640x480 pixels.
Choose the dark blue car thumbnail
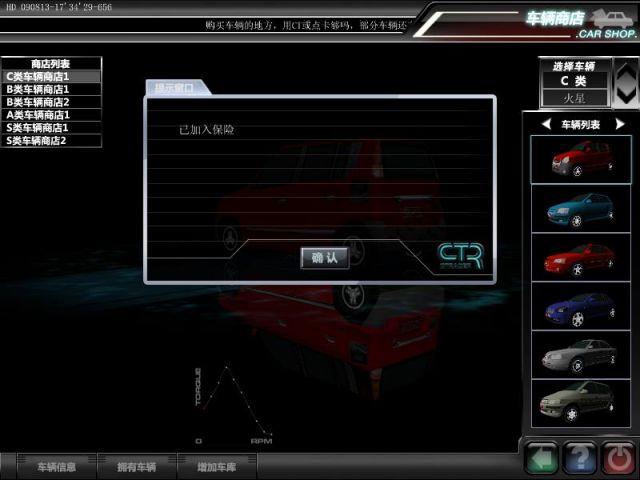pyautogui.click(x=580, y=305)
